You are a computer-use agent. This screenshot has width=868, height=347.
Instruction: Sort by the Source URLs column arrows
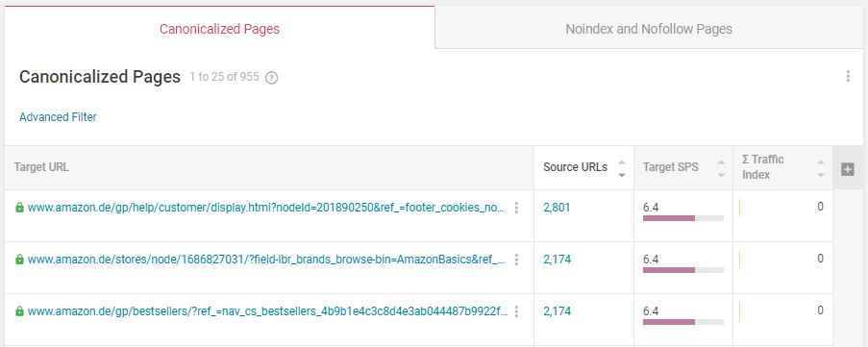click(x=622, y=168)
